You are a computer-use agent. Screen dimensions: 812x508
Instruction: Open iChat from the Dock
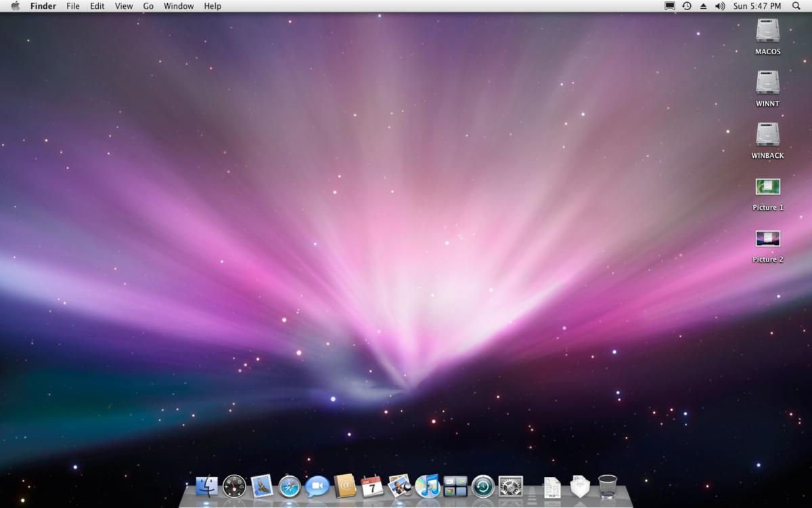pos(317,486)
